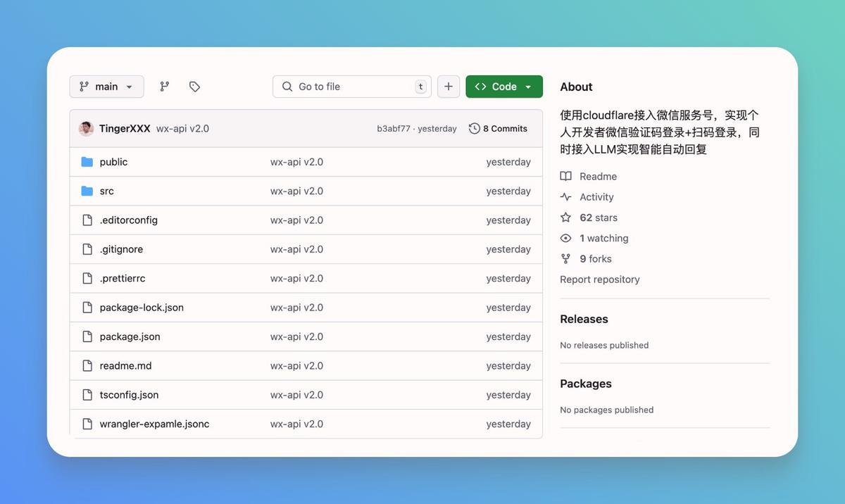Click the eye icon beside 1 watching

[565, 238]
